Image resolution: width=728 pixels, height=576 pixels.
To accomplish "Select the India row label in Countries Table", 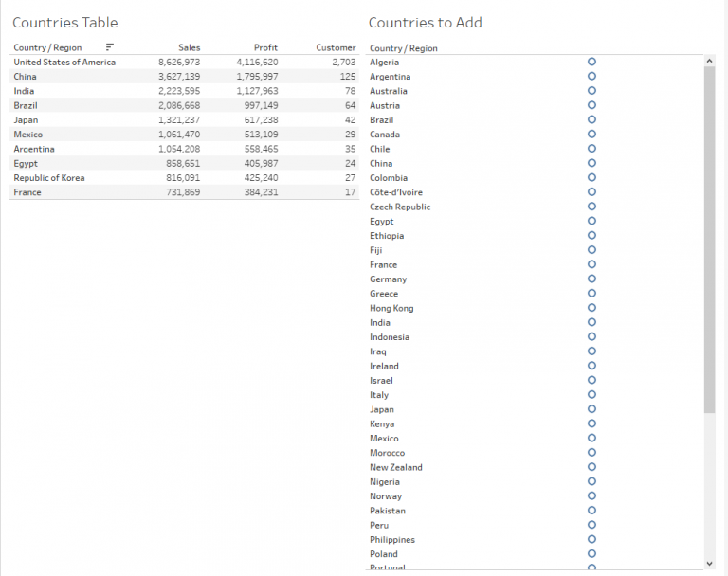I will (24, 91).
